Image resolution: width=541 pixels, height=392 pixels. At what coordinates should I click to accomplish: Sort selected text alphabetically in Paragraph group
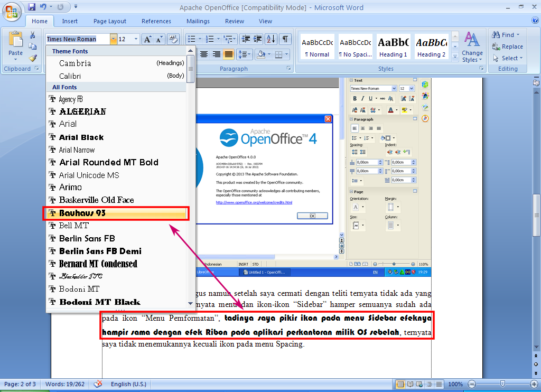(270, 39)
